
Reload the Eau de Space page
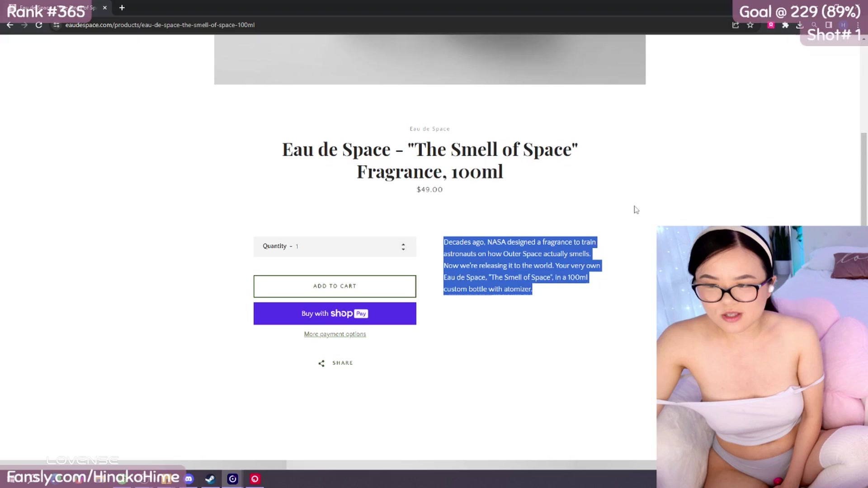pos(39,25)
